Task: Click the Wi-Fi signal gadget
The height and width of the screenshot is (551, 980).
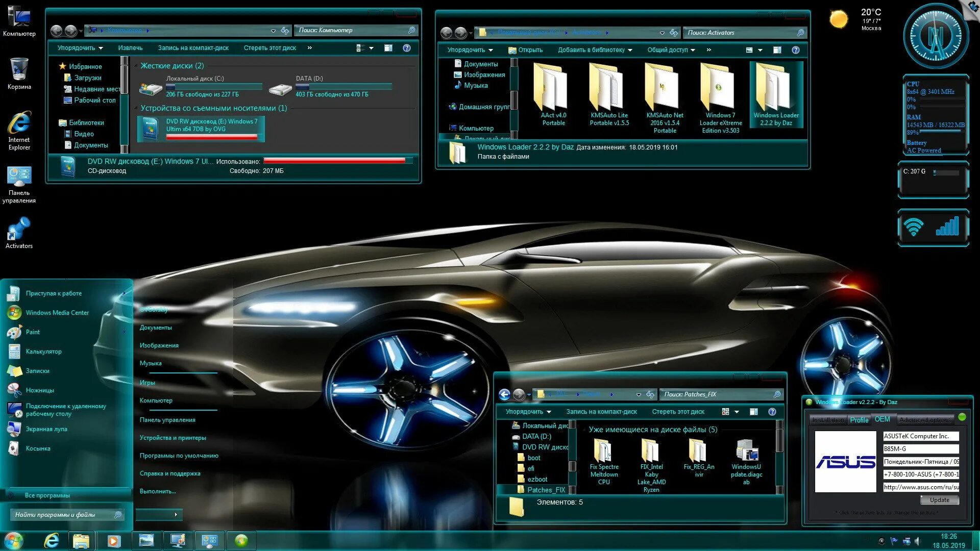Action: click(x=933, y=227)
